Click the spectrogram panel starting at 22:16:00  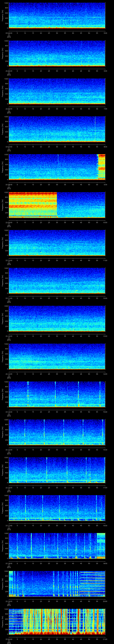pyautogui.click(x=57, y=470)
